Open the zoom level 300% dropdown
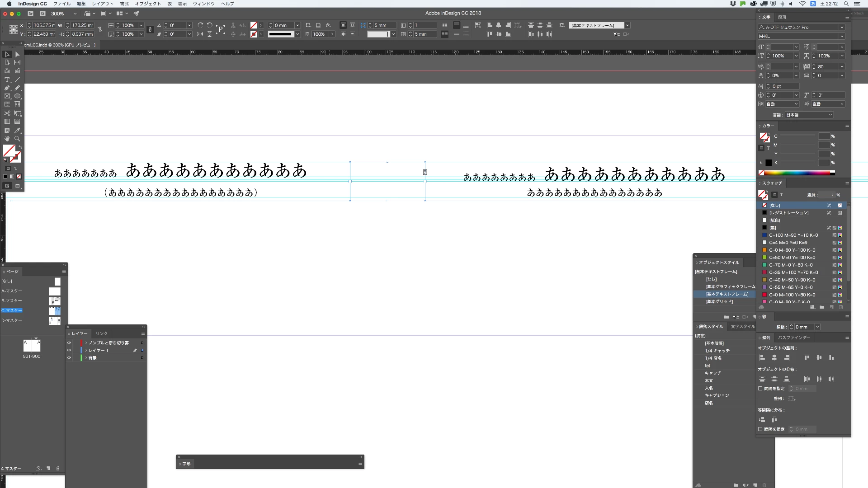The image size is (868, 488). [x=75, y=14]
